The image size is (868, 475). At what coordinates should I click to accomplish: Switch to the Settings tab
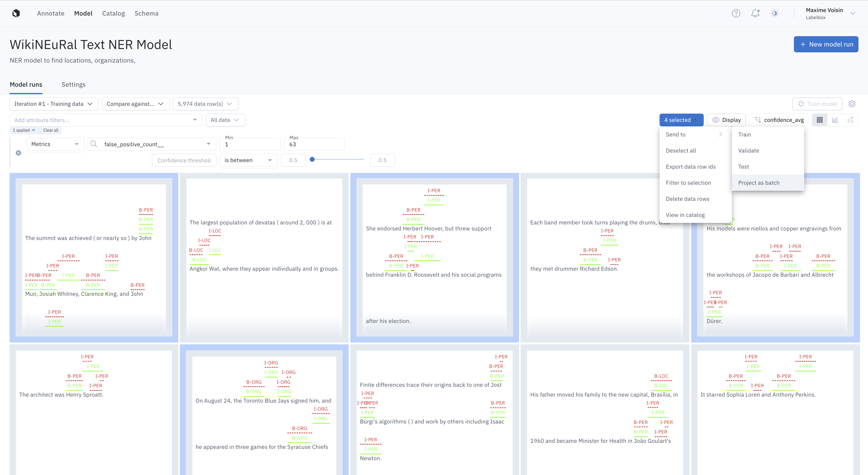click(x=73, y=84)
